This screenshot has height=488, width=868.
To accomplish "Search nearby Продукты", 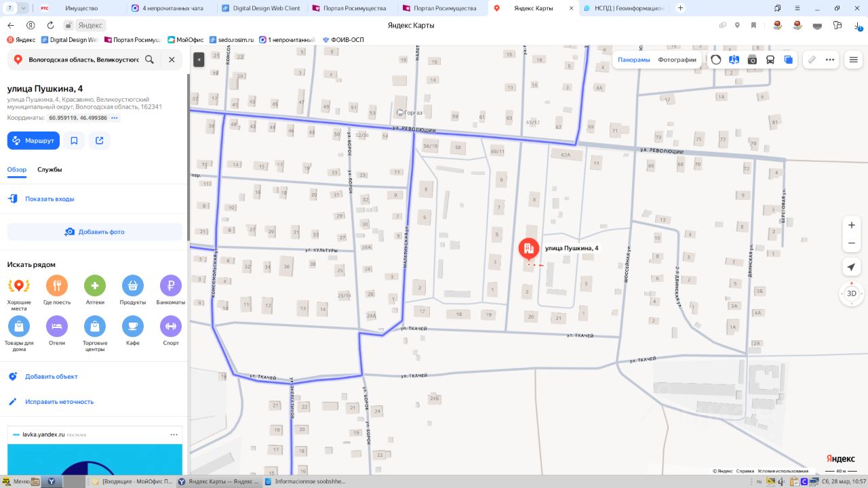I will [x=133, y=291].
